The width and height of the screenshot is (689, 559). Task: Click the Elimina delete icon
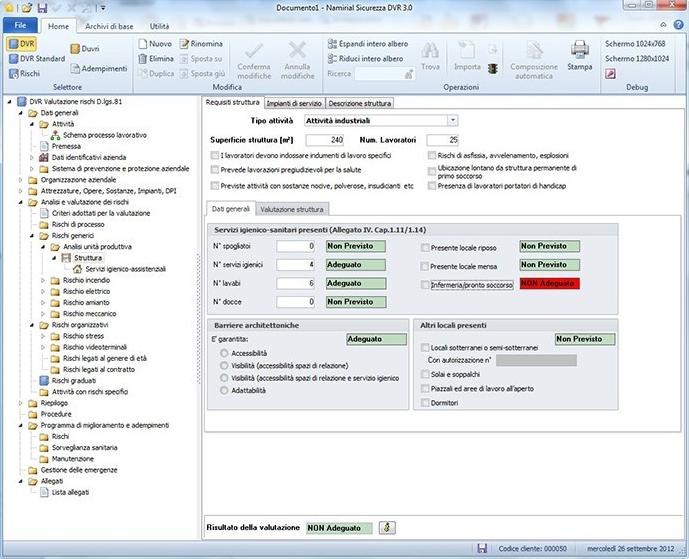(x=141, y=59)
